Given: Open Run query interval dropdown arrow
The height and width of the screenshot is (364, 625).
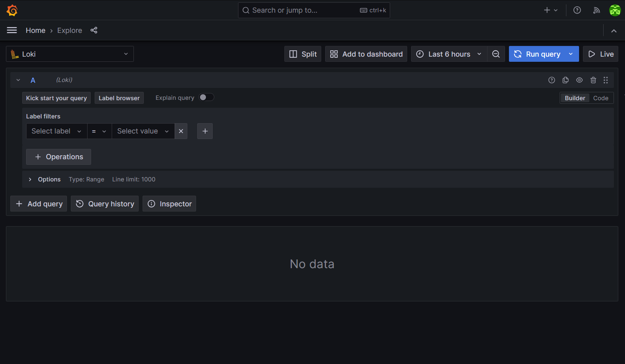Looking at the screenshot, I should 571,54.
